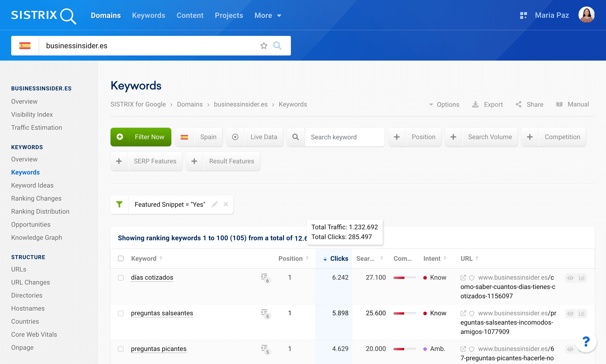606x364 pixels.
Task: Open the Spain country flag selector in search bar
Action: click(25, 46)
